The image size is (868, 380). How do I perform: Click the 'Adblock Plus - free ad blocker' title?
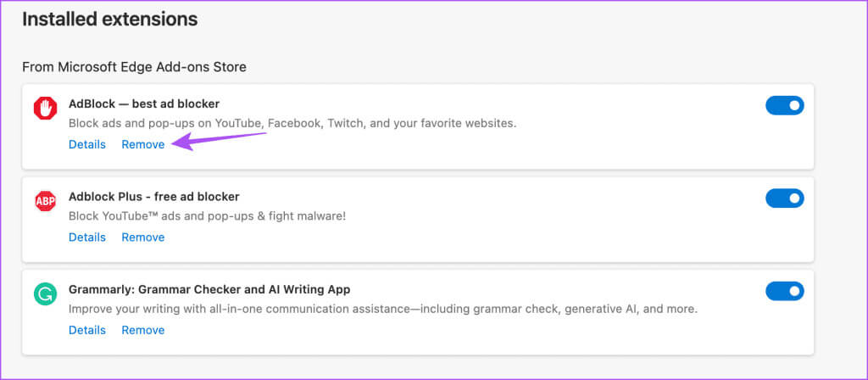(154, 197)
